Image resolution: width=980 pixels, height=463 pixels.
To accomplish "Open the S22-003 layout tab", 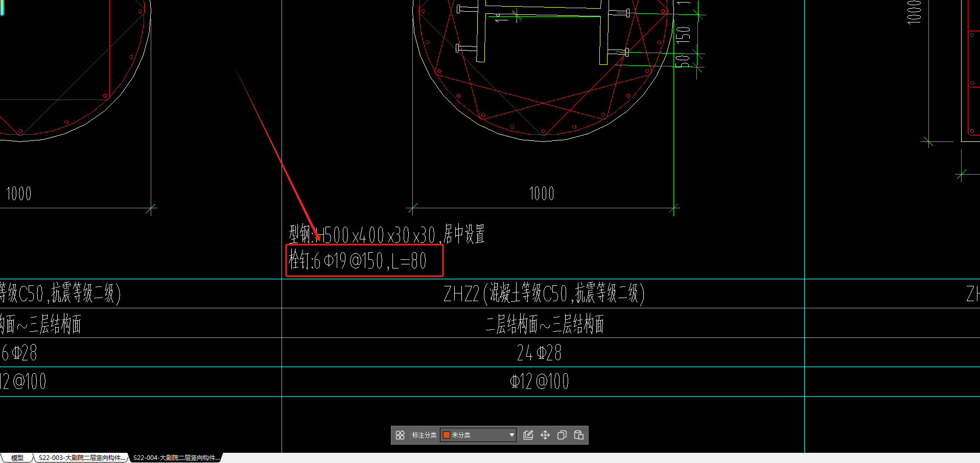I will (x=82, y=458).
